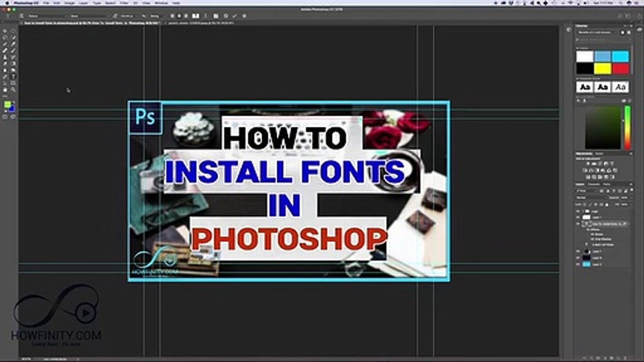Select the Lasso tool
Viewport: 644px width, 362px height.
(x=6, y=37)
